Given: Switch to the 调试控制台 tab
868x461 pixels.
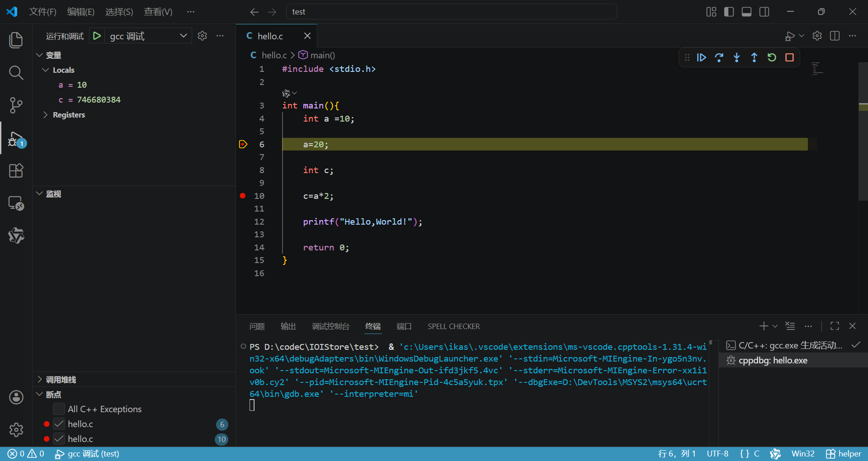Looking at the screenshot, I should coord(330,326).
